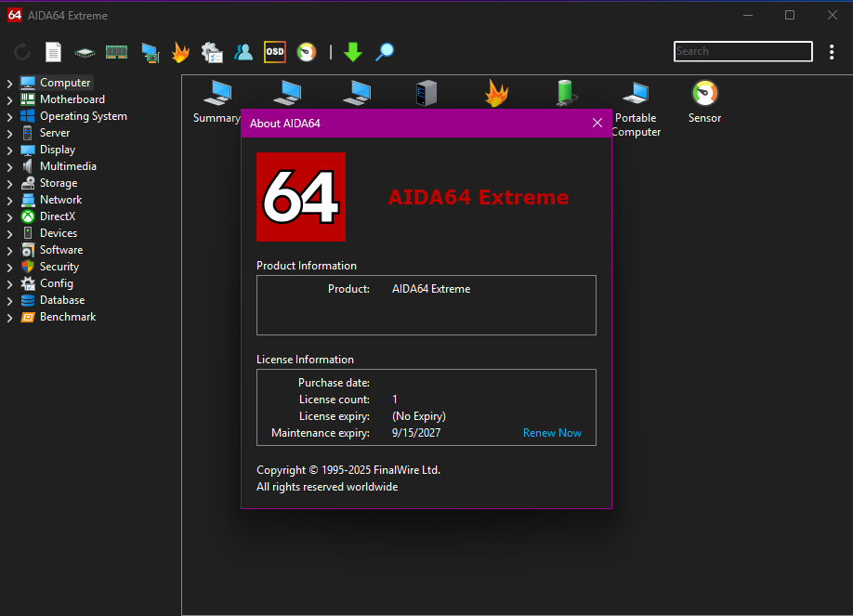Expand the Motherboard tree node
Viewport: 853px width, 616px height.
9,100
